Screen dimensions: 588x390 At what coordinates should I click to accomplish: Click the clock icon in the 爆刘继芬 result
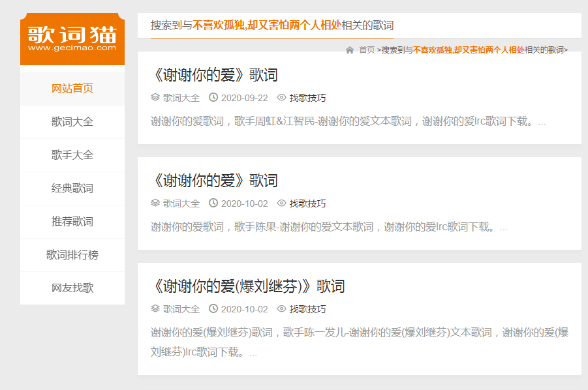pyautogui.click(x=213, y=308)
